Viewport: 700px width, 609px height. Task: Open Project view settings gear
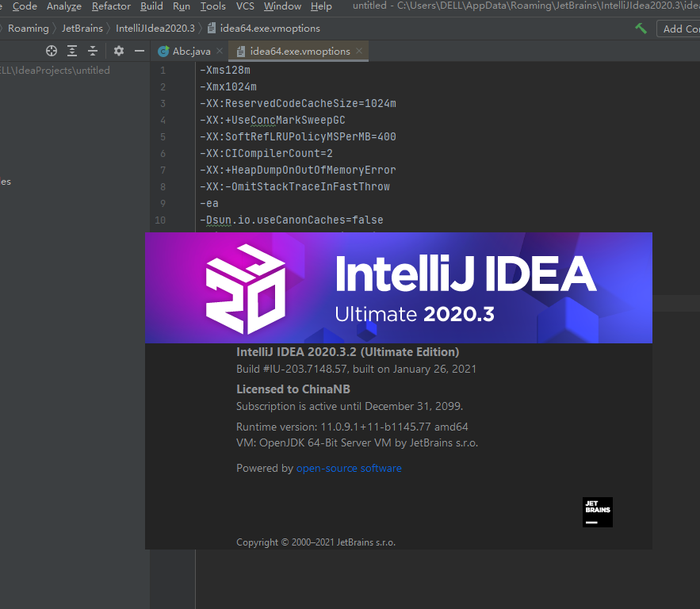coord(117,50)
